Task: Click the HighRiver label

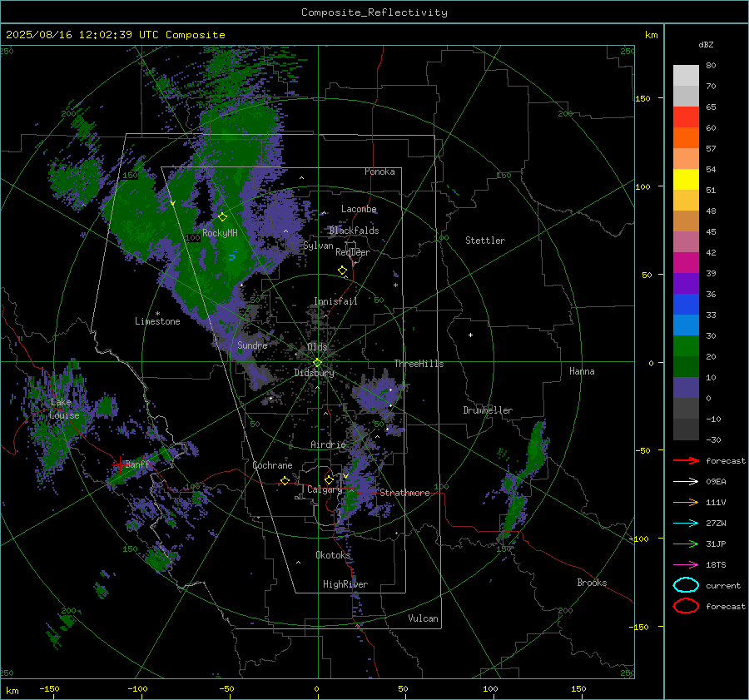Action: [345, 584]
